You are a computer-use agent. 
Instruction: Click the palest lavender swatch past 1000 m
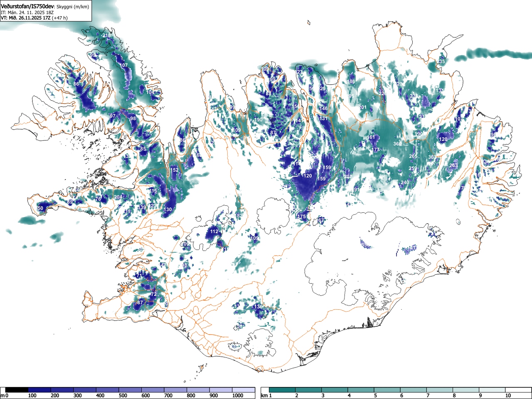click(x=244, y=390)
